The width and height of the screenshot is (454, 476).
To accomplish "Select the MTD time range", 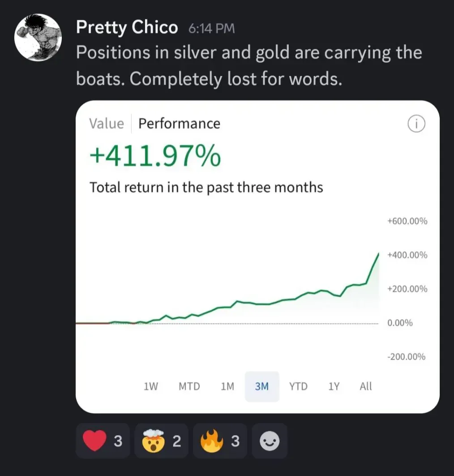I will (189, 386).
